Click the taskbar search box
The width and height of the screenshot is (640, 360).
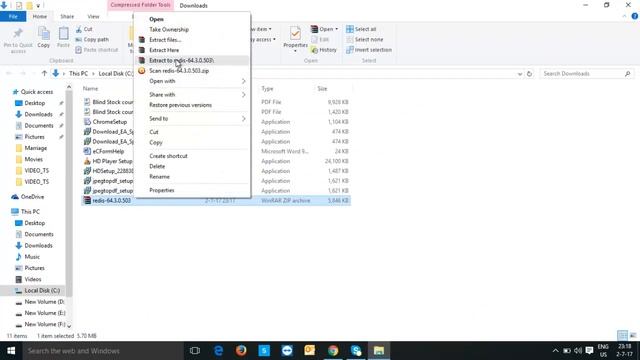click(103, 351)
